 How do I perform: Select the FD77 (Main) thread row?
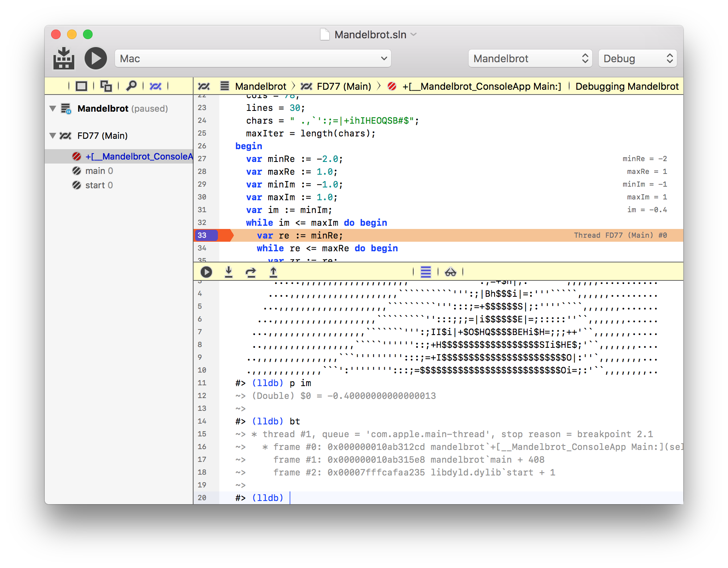pos(119,136)
